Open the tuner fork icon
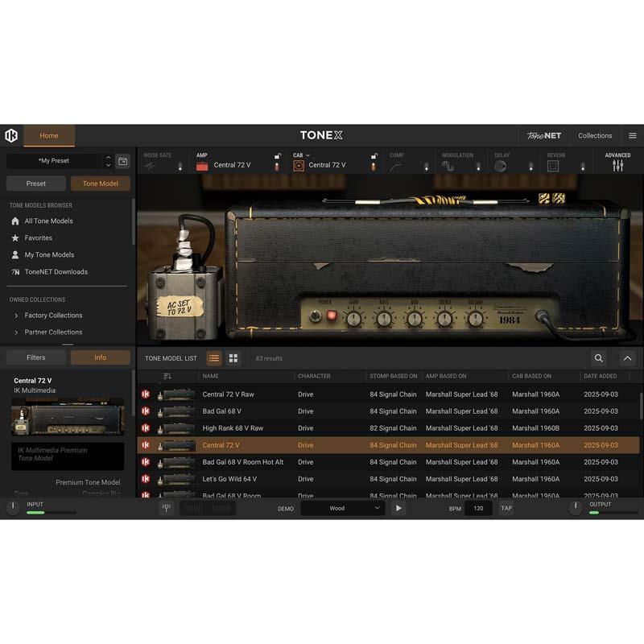 [166, 508]
